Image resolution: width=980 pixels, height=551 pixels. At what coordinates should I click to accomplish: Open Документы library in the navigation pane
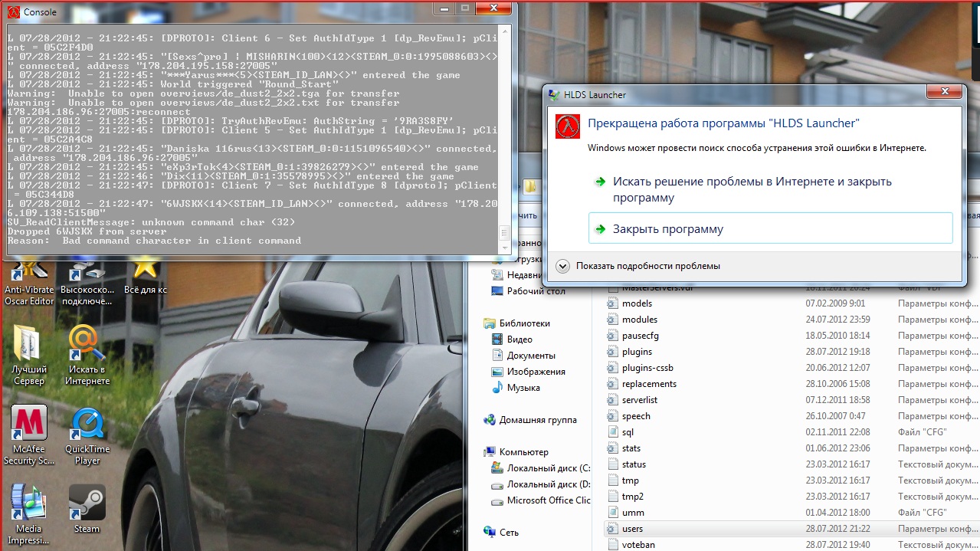tap(531, 356)
